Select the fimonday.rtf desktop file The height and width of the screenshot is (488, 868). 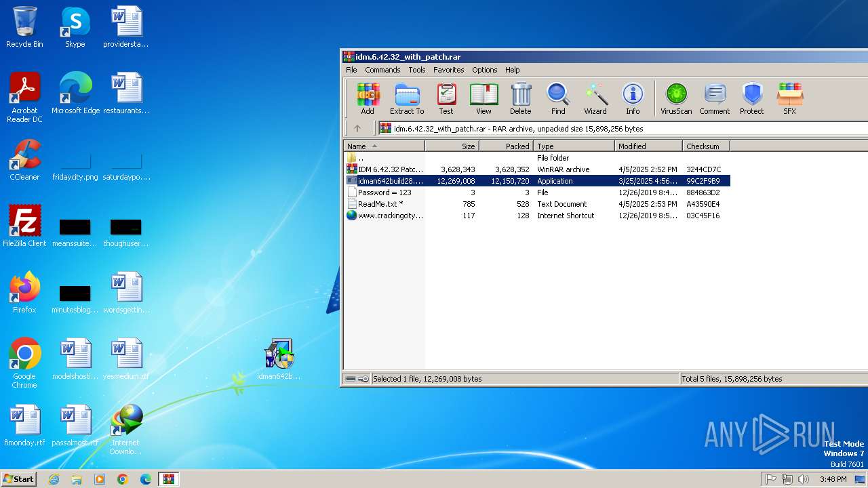[x=24, y=426]
